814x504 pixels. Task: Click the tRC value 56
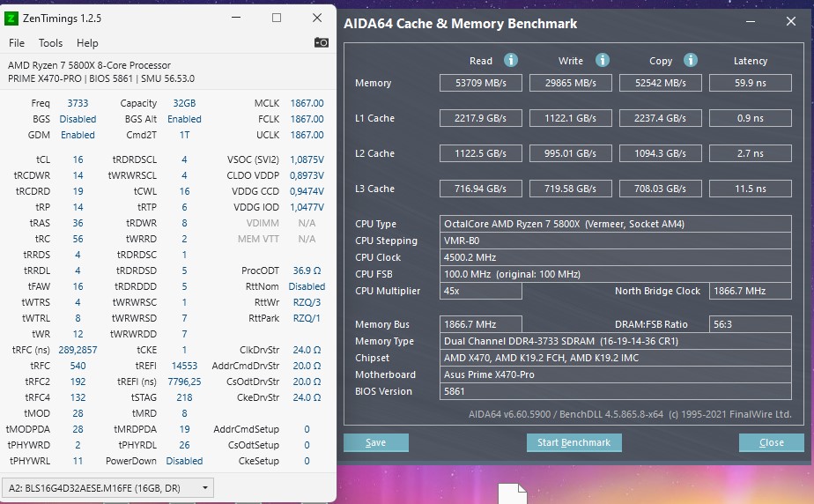tap(78, 239)
